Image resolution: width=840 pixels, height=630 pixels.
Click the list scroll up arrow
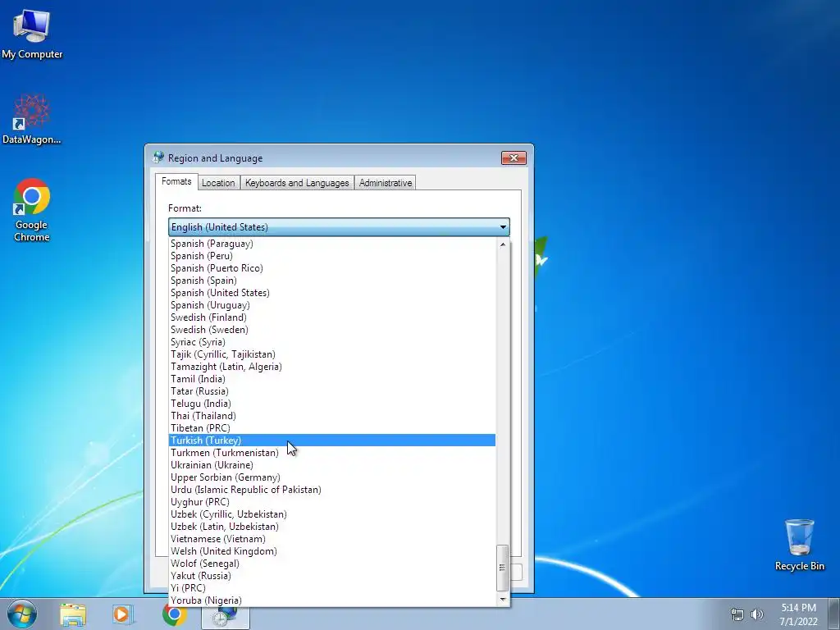pos(503,244)
